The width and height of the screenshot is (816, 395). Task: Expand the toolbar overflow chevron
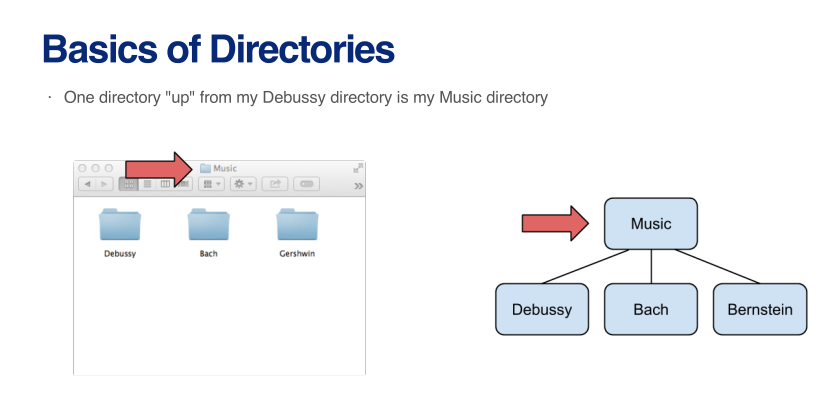coord(359,186)
